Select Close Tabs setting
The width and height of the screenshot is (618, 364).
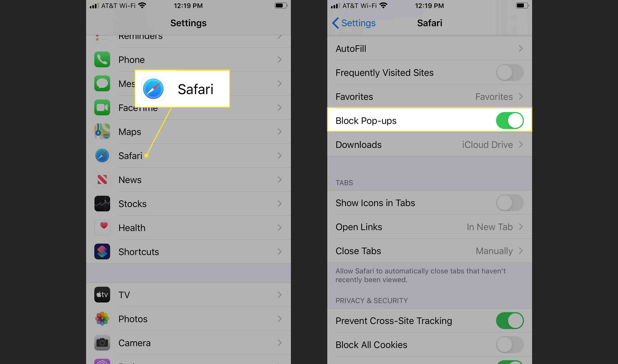point(429,250)
